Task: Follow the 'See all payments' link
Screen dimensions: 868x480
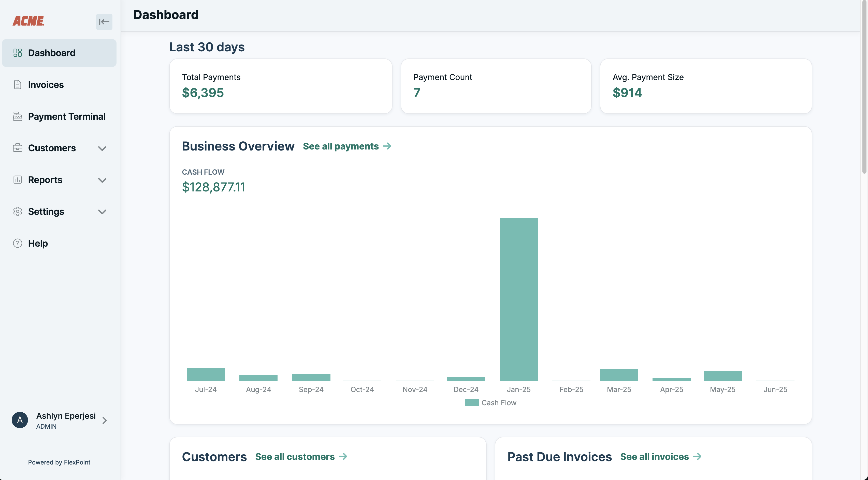Action: [x=347, y=146]
